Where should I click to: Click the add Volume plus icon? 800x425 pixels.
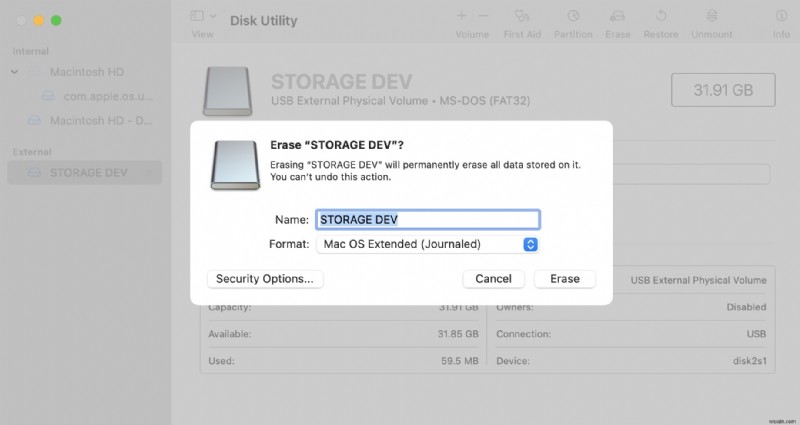(x=461, y=16)
